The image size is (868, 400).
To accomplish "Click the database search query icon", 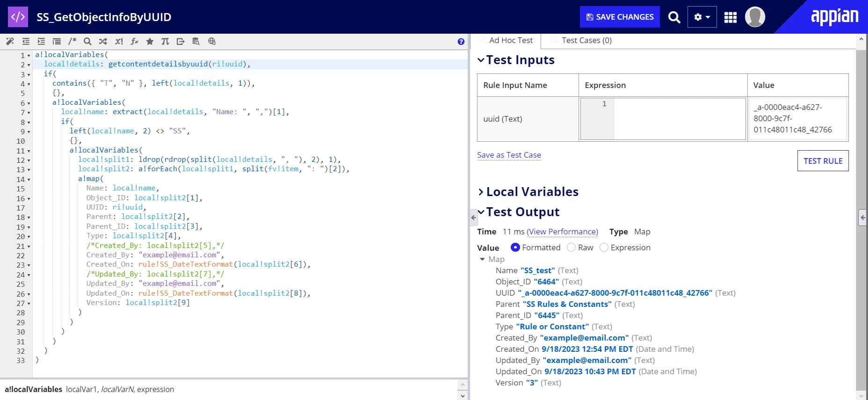I will tap(196, 41).
